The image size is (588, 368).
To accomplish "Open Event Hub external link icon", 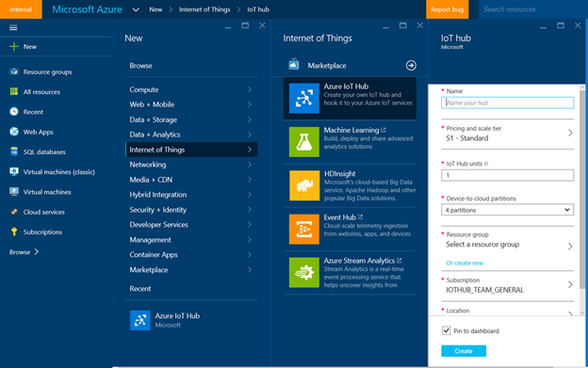I will (x=360, y=216).
